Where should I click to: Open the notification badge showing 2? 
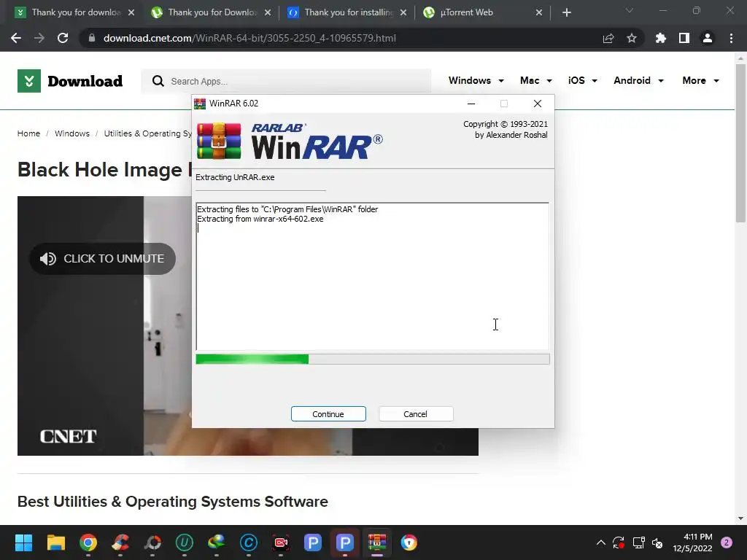(727, 542)
